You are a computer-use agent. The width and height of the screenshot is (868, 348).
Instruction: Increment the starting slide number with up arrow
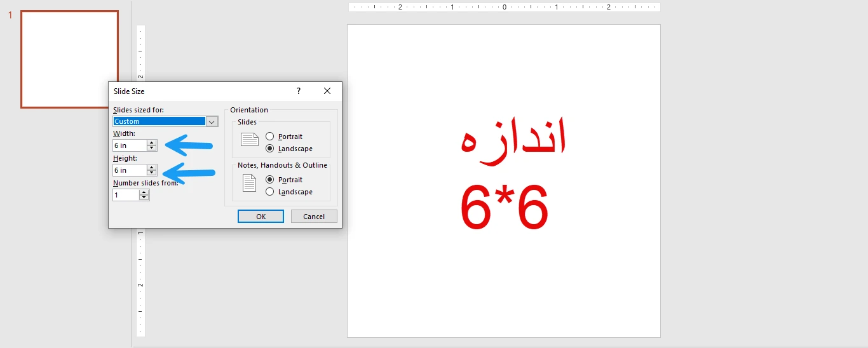[144, 192]
